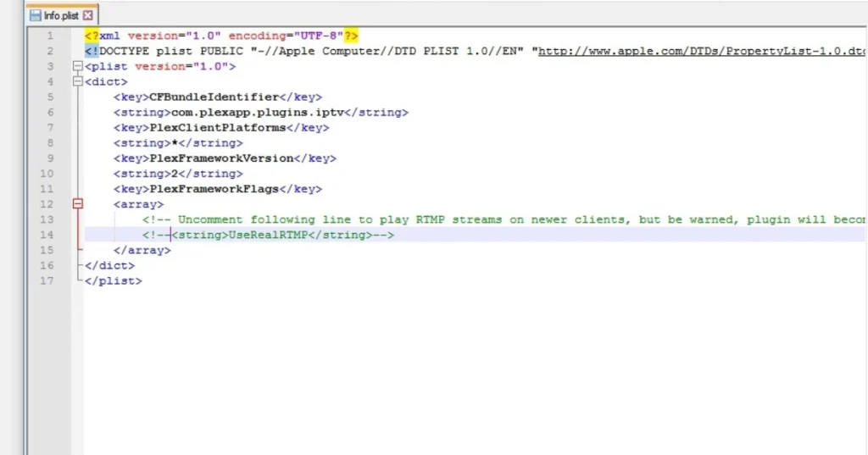868x455 pixels.
Task: Click the PlexFrameworkFlags key text
Action: (214, 189)
